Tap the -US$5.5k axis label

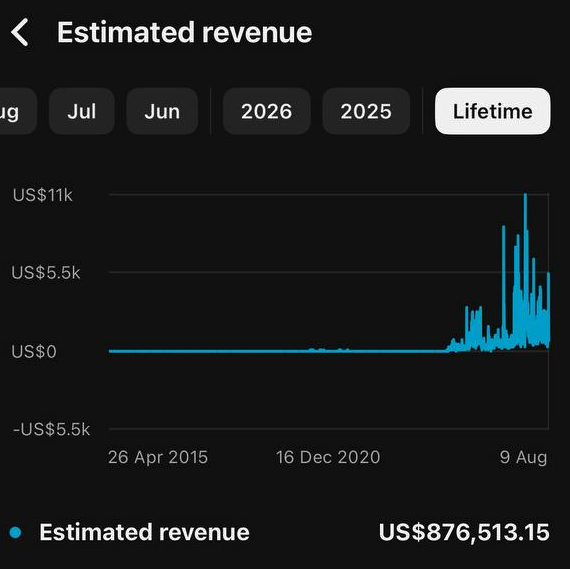[51, 429]
